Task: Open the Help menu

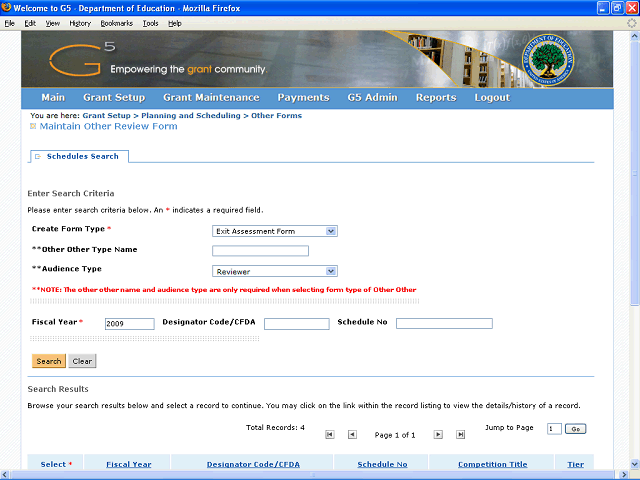Action: point(175,24)
